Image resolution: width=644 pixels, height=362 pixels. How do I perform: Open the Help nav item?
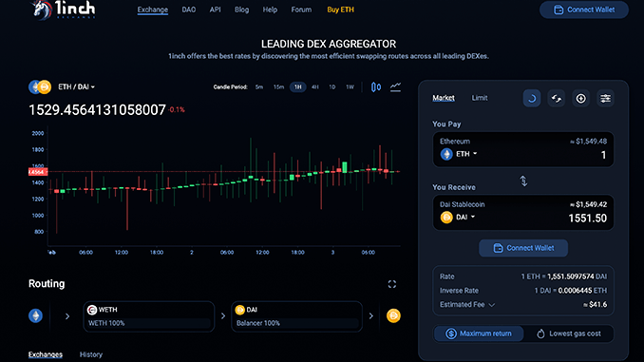tap(270, 10)
